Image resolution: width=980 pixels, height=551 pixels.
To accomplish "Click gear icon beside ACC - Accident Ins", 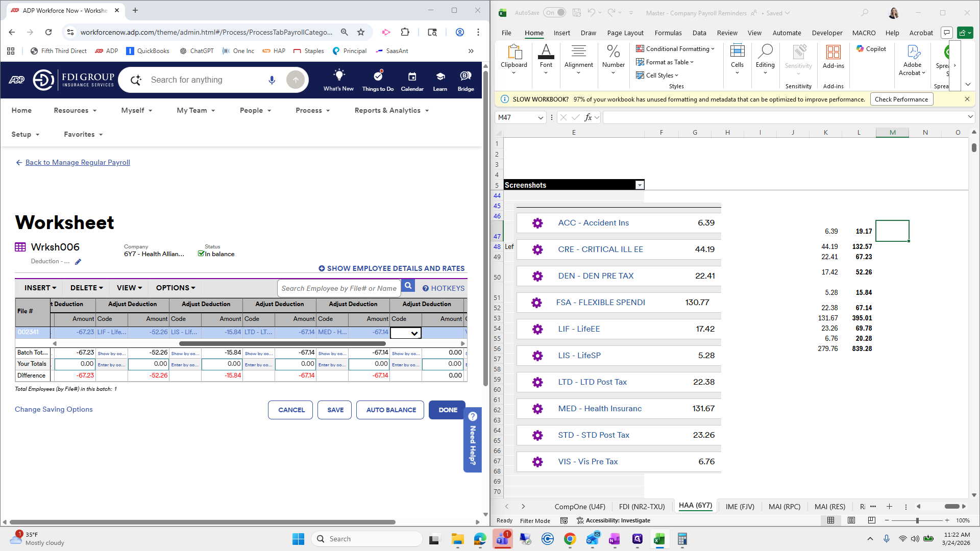I will 537,223.
